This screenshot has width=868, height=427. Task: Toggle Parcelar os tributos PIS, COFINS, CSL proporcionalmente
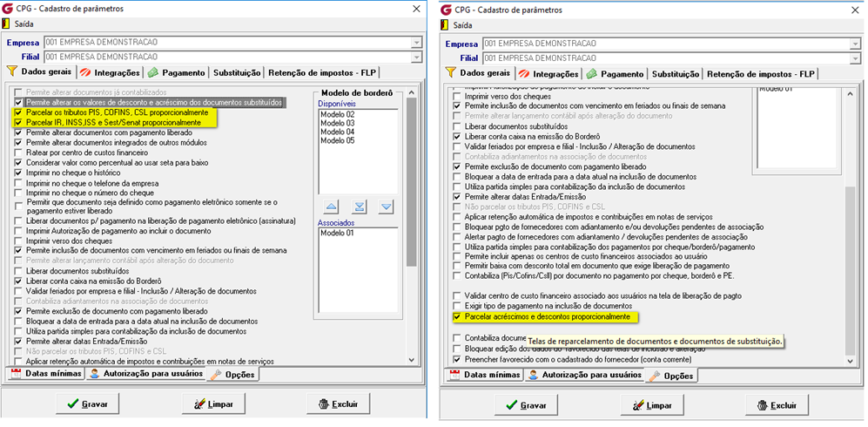coord(19,112)
